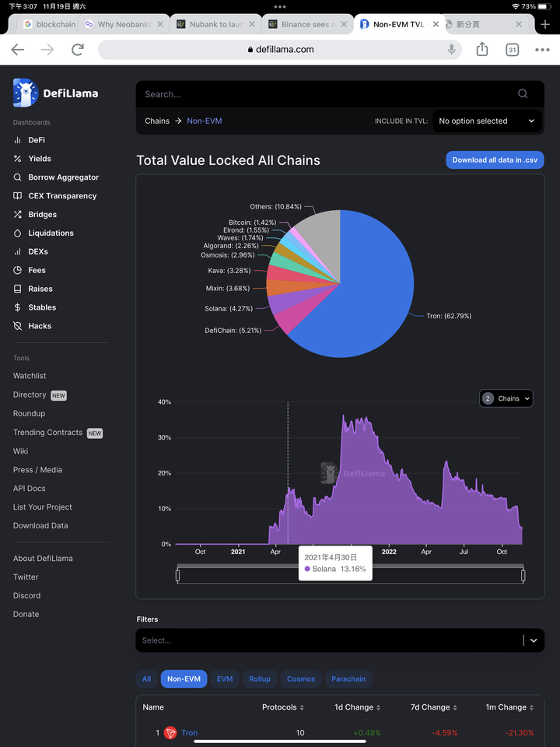Add a new browser tab
560x747 pixels.
click(546, 24)
